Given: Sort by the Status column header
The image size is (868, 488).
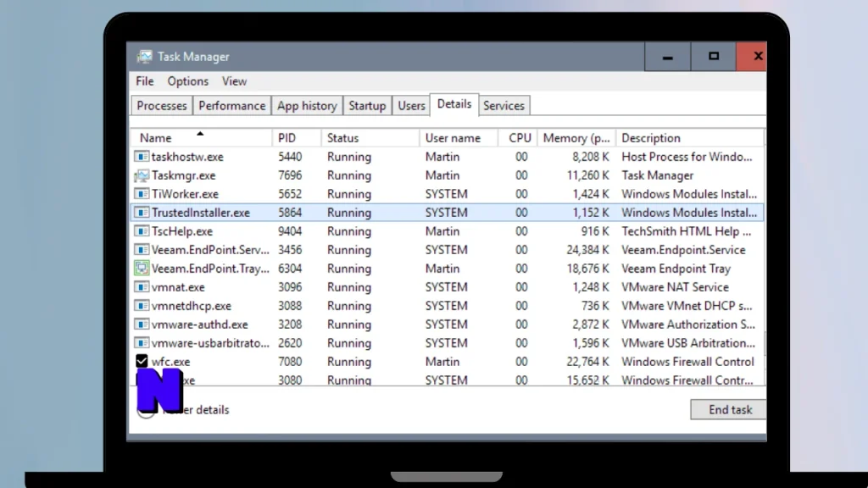Looking at the screenshot, I should point(370,138).
